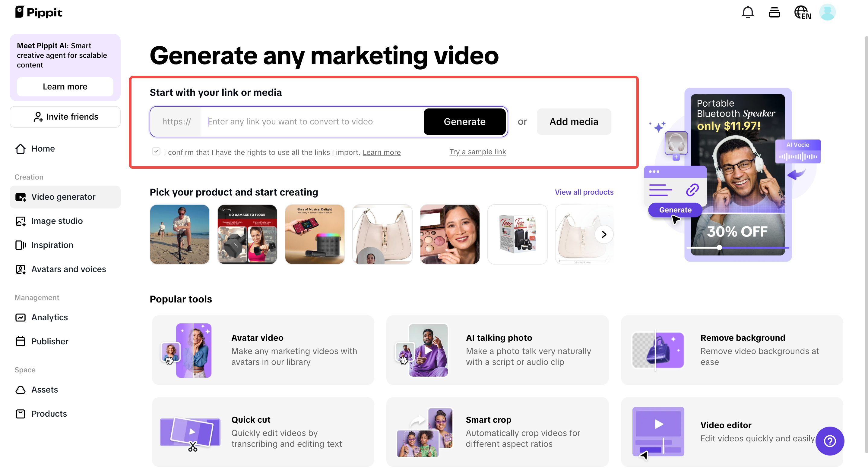868x473 pixels.
Task: Uncheck the link rights confirmation checkbox
Action: [156, 152]
